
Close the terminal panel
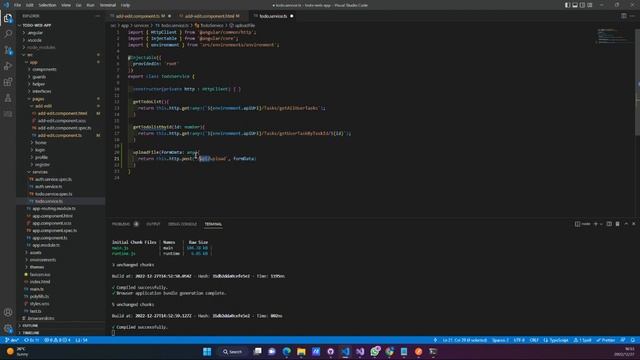pyautogui.click(x=633, y=224)
